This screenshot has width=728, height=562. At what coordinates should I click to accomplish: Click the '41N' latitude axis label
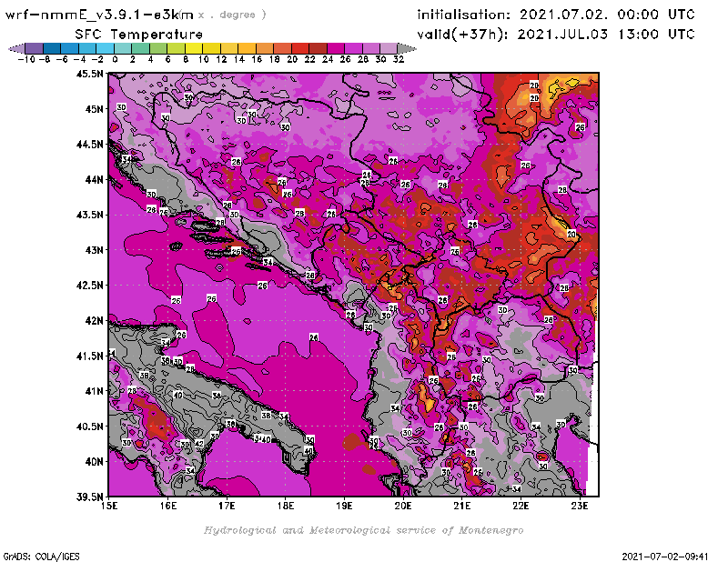(94, 391)
